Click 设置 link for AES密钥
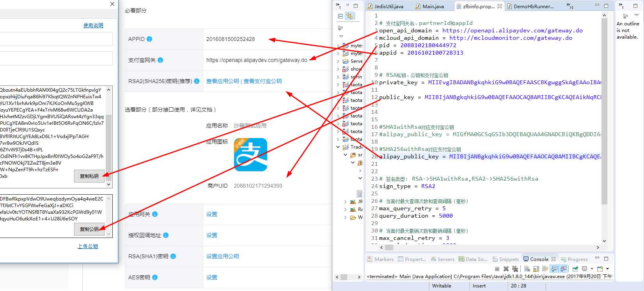 pyautogui.click(x=212, y=277)
